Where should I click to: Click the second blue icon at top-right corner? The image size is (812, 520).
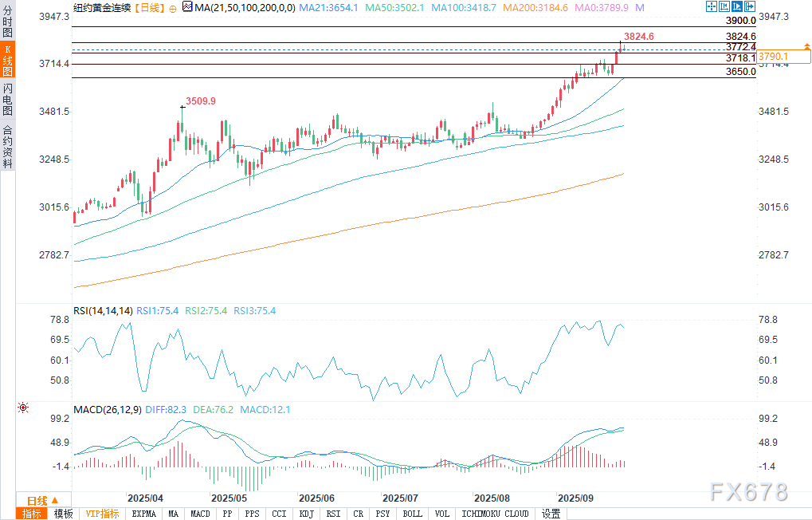coord(724,6)
